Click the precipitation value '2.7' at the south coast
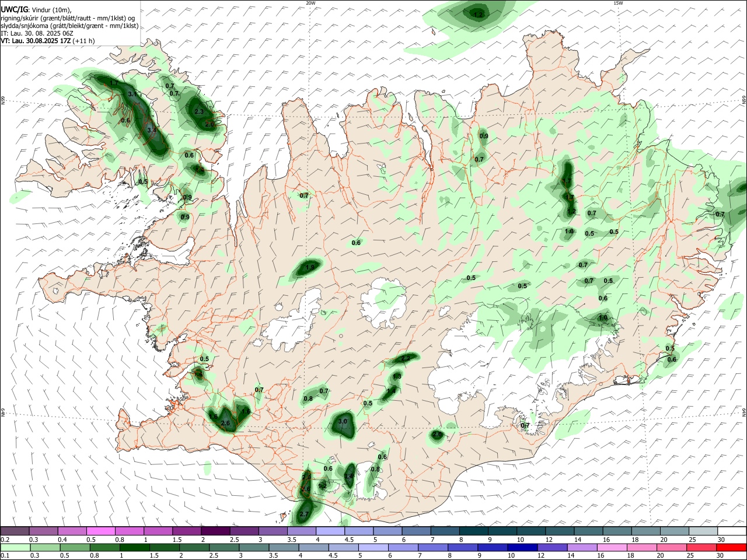The width and height of the screenshot is (747, 560). 303,514
